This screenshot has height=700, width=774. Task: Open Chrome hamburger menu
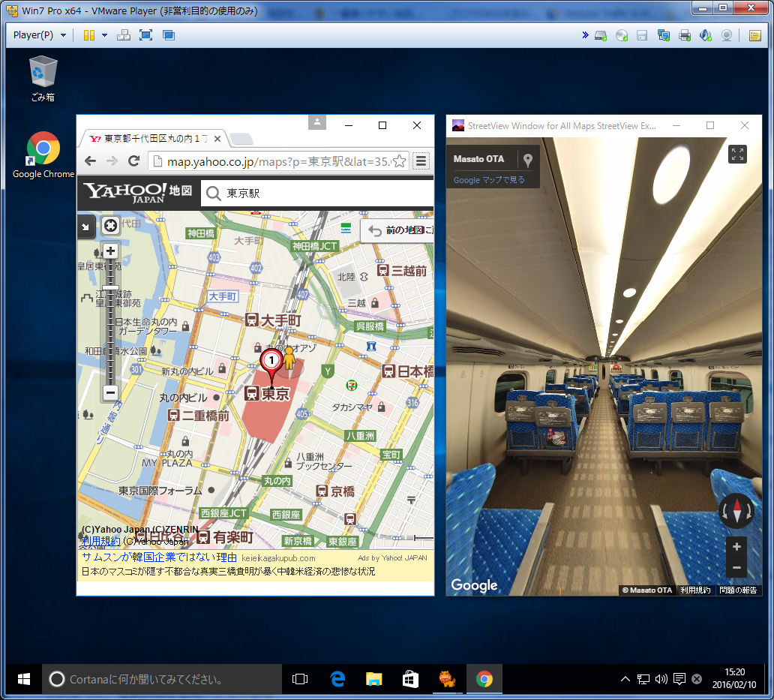point(421,161)
